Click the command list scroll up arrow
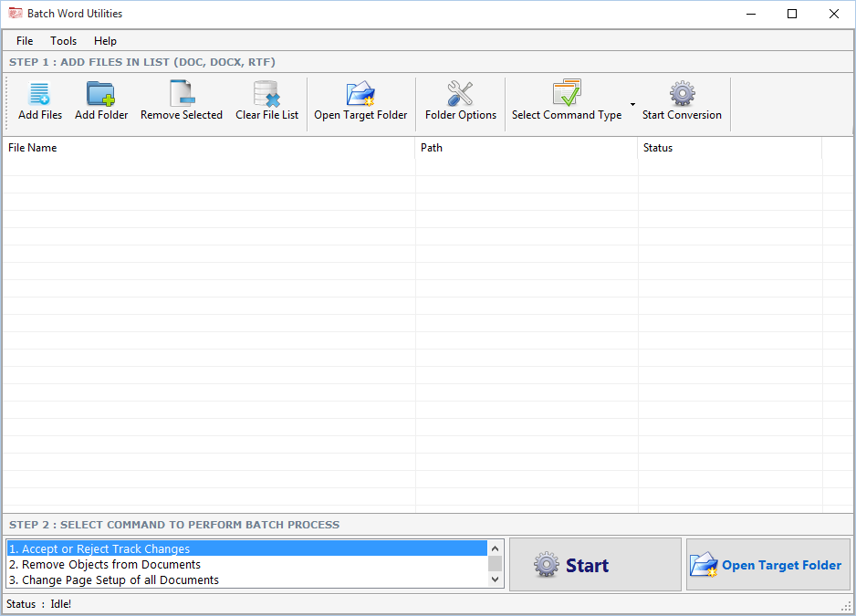The image size is (856, 616). click(496, 548)
